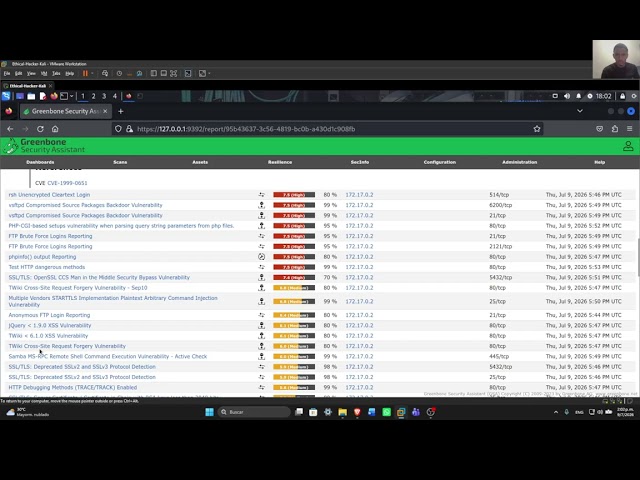Reload the page with Firefox refresh button
The height and width of the screenshot is (480, 640).
[x=40, y=129]
